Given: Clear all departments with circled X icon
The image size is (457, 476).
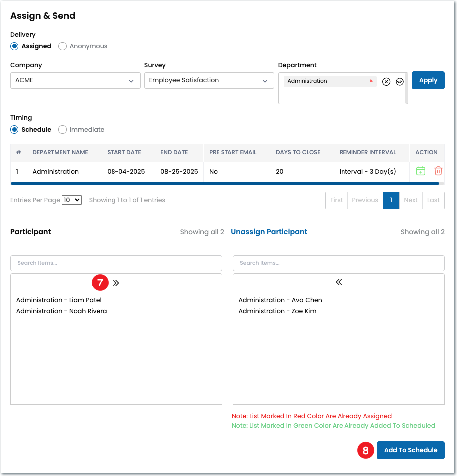Looking at the screenshot, I should [386, 82].
